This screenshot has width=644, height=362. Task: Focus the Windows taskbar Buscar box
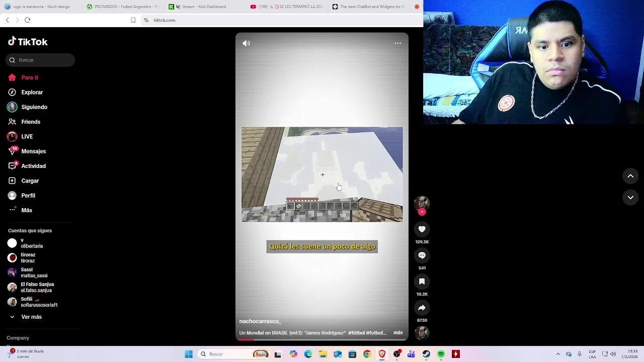(234, 354)
